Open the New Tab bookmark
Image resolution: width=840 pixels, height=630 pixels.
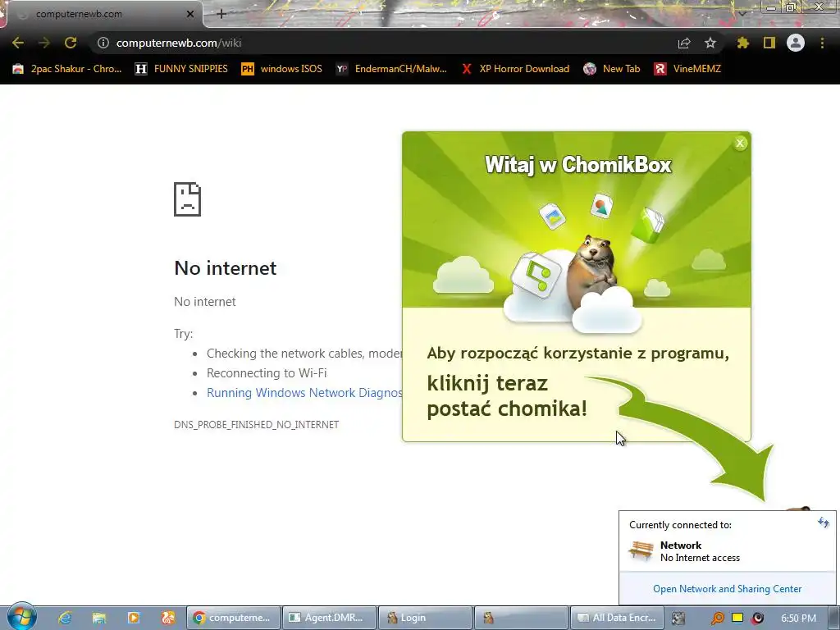(x=612, y=69)
